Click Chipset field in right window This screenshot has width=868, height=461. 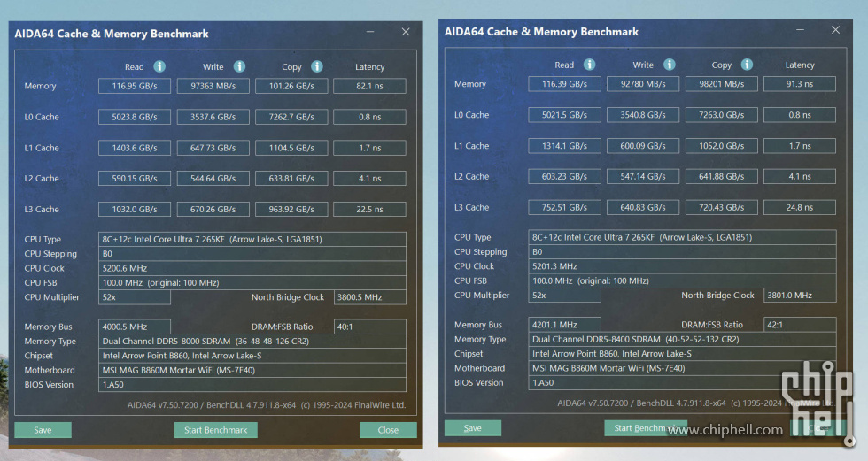click(x=683, y=354)
